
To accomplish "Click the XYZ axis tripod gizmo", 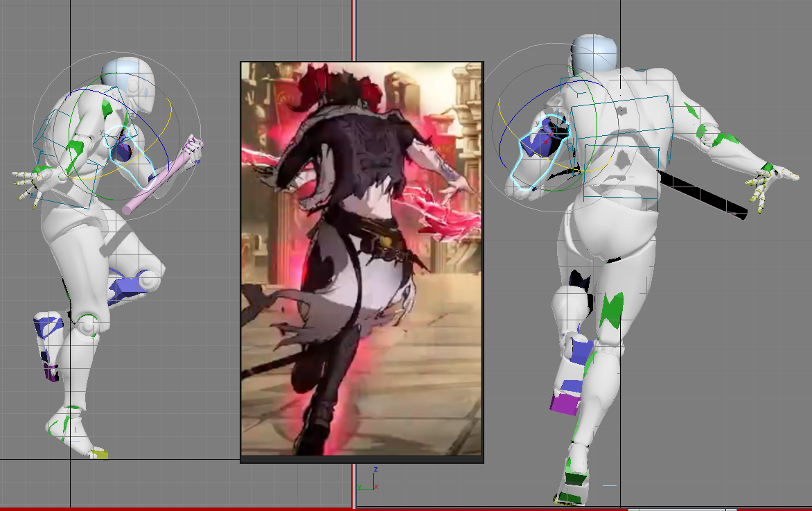I will click(369, 480).
